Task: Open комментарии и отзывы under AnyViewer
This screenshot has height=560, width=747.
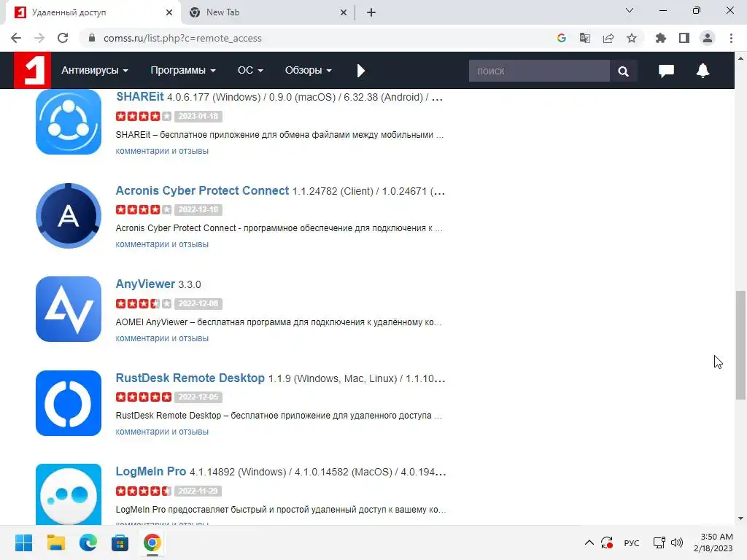Action: click(x=162, y=338)
